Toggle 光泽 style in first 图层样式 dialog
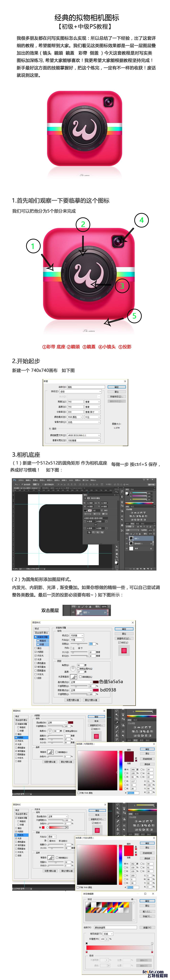The height and width of the screenshot is (980, 170). point(36,659)
